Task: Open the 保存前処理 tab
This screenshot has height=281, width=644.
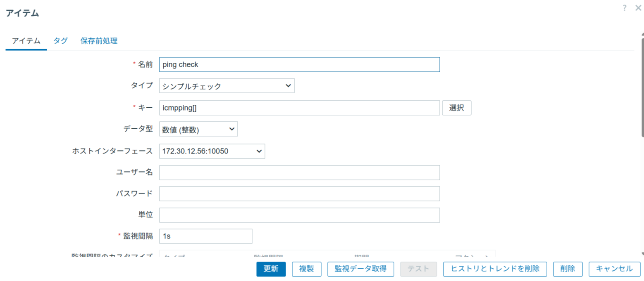Action: coord(99,41)
